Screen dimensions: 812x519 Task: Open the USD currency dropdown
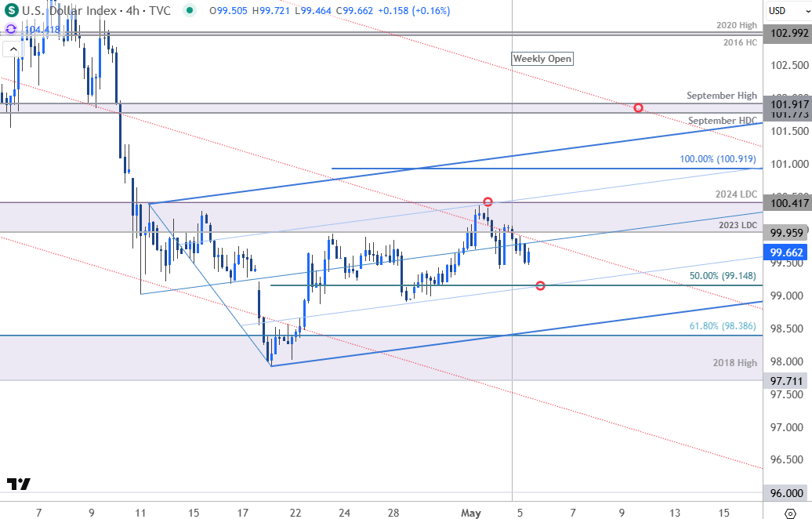[x=788, y=10]
